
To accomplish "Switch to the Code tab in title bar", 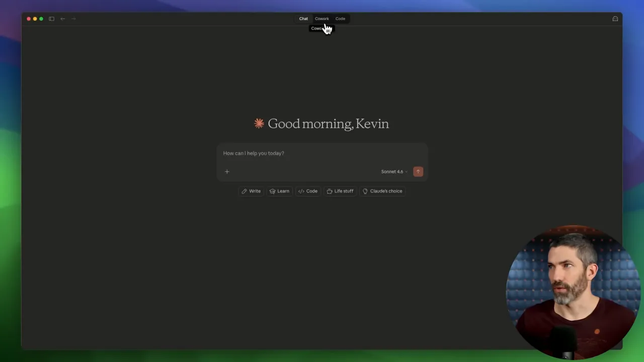I will click(x=340, y=19).
